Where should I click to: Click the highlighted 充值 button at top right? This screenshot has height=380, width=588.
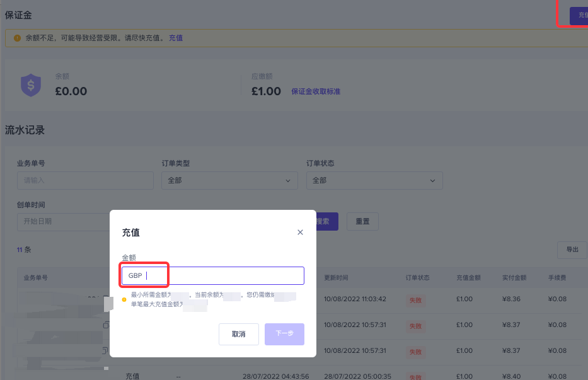(x=582, y=16)
